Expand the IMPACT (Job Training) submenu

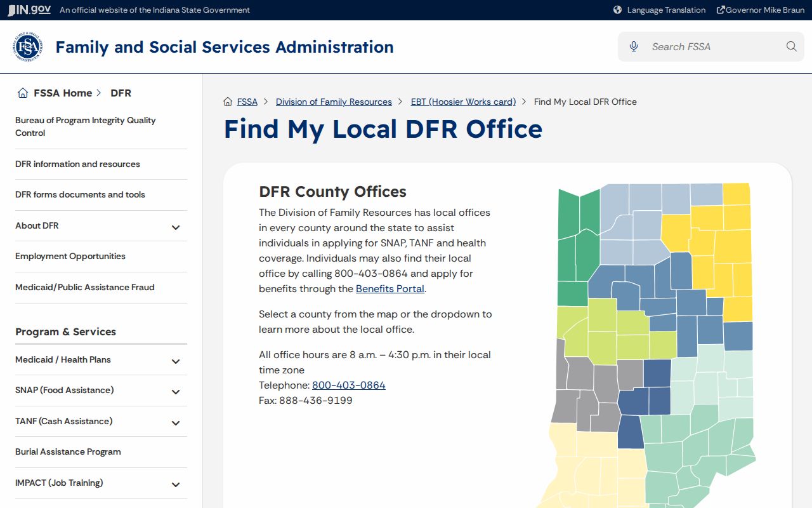point(176,484)
